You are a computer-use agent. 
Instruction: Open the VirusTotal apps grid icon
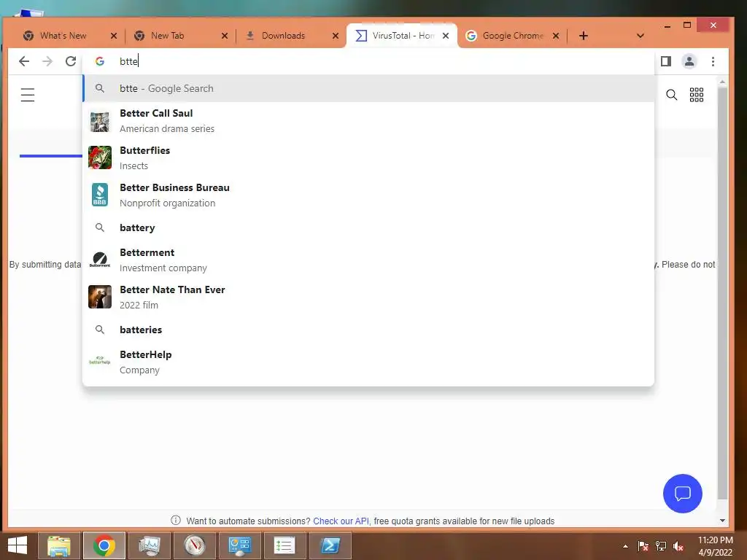point(696,95)
